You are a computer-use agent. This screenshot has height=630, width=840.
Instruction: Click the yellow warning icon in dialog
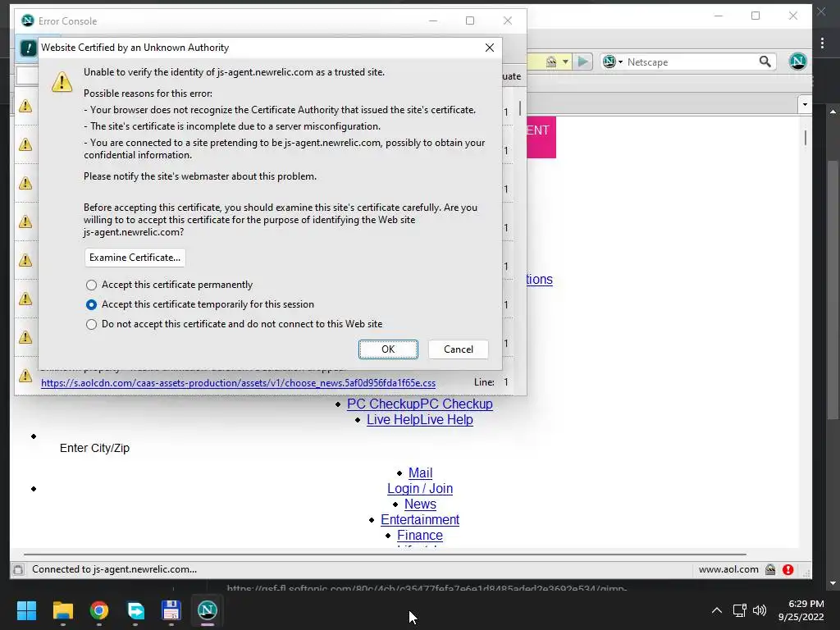coord(62,82)
